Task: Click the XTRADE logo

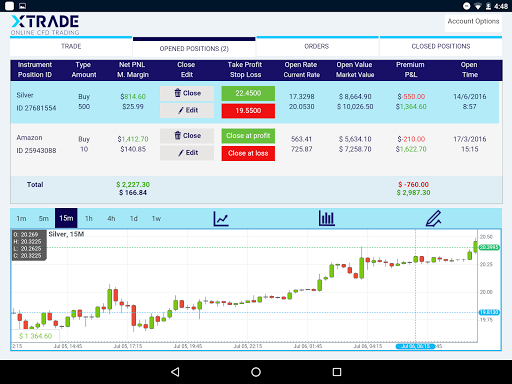Action: pyautogui.click(x=45, y=25)
